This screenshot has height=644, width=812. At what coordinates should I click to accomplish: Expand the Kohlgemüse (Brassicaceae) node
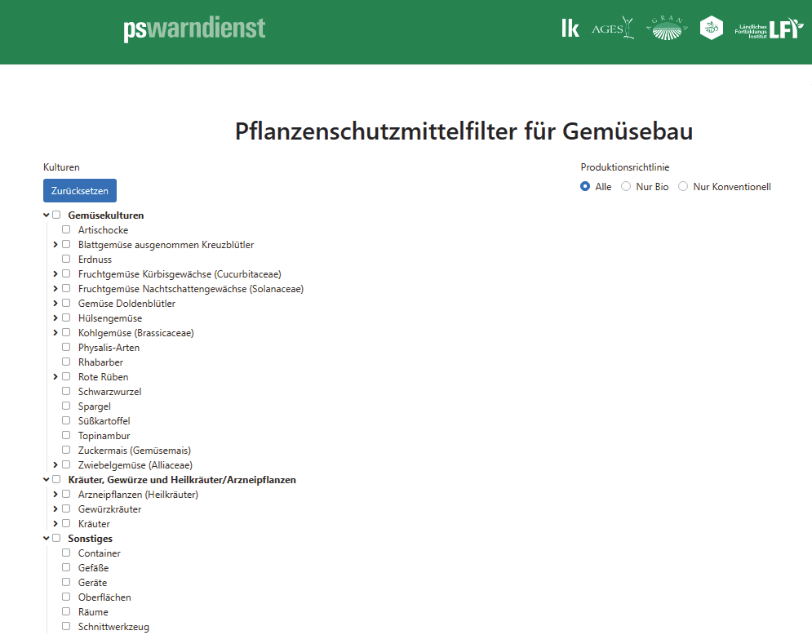click(55, 333)
